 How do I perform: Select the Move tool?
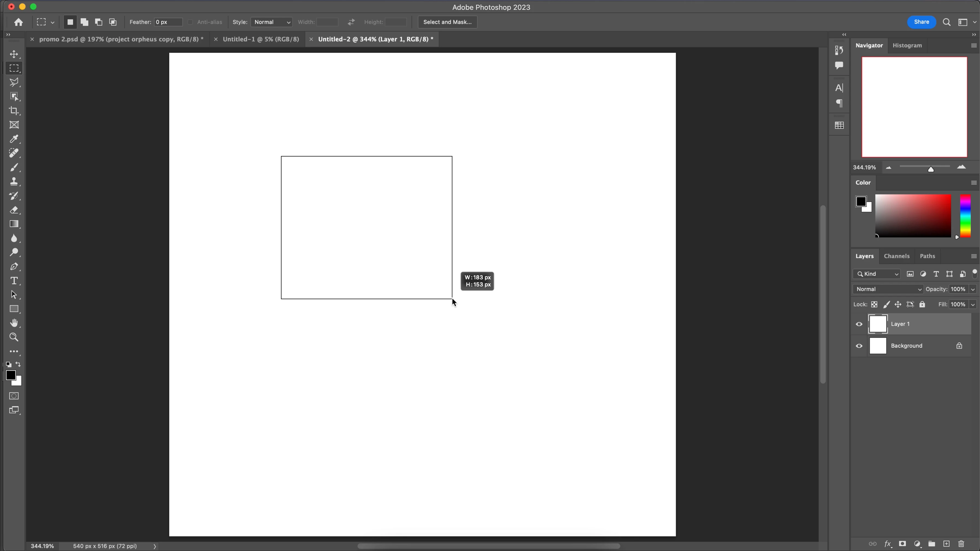point(14,54)
